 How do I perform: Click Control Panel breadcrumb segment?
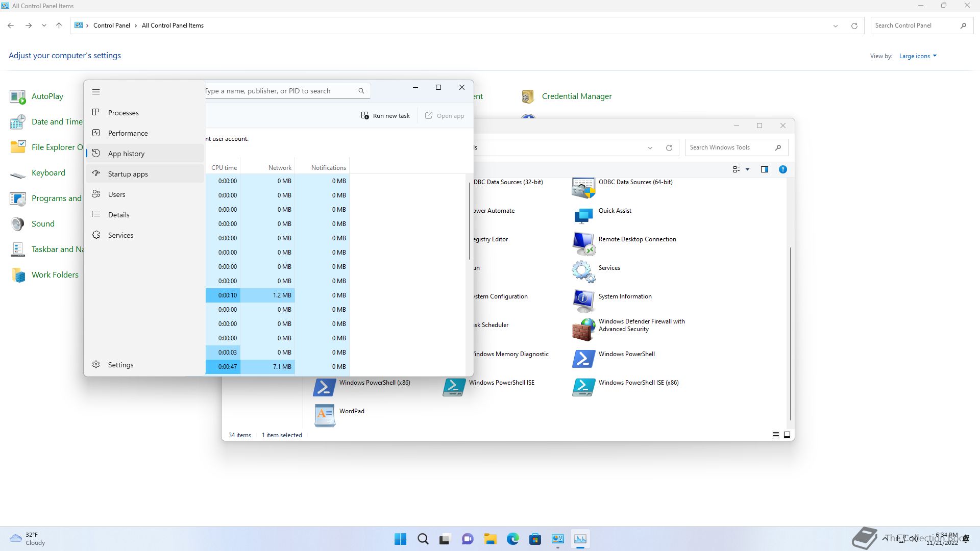click(x=111, y=26)
